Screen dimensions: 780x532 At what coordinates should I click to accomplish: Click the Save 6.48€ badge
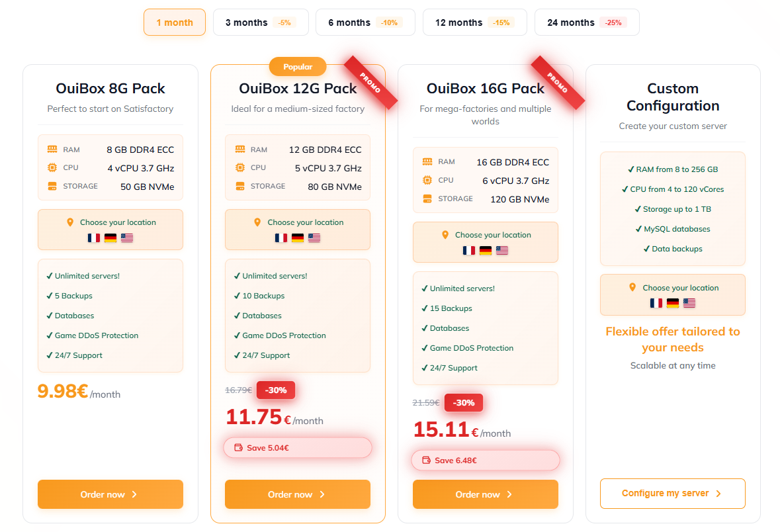click(485, 461)
